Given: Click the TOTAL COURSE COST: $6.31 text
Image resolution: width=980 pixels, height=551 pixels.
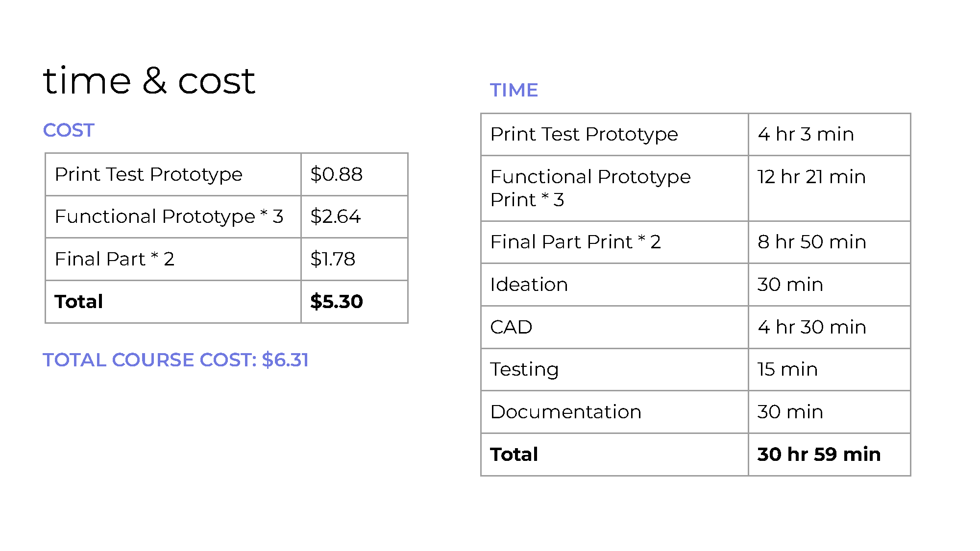Looking at the screenshot, I should click(175, 360).
